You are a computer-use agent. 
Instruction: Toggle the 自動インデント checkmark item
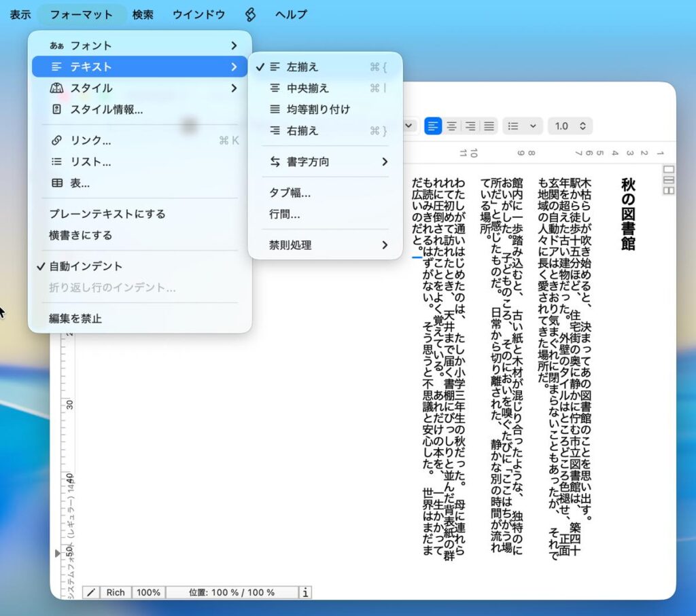86,266
